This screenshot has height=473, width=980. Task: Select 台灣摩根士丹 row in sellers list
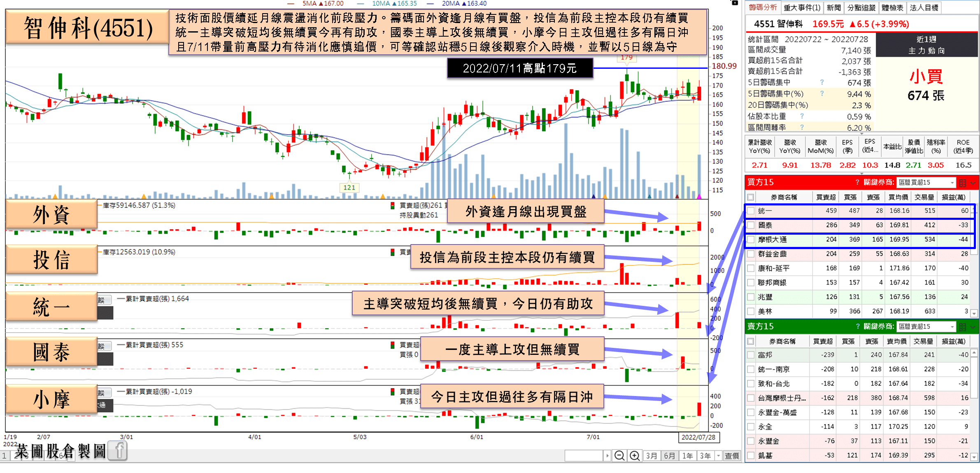[x=858, y=398]
